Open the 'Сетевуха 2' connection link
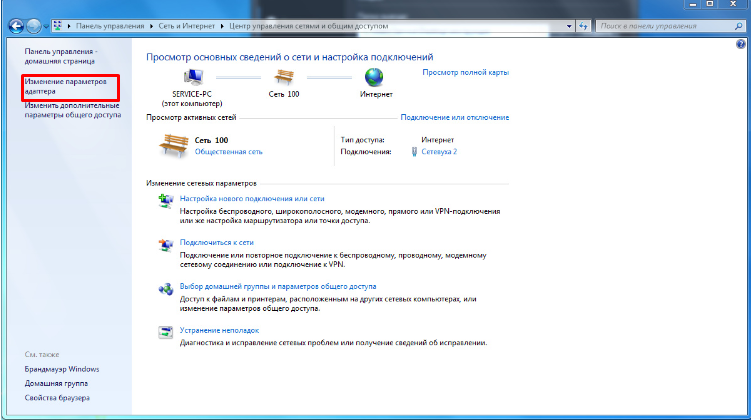 [x=439, y=152]
